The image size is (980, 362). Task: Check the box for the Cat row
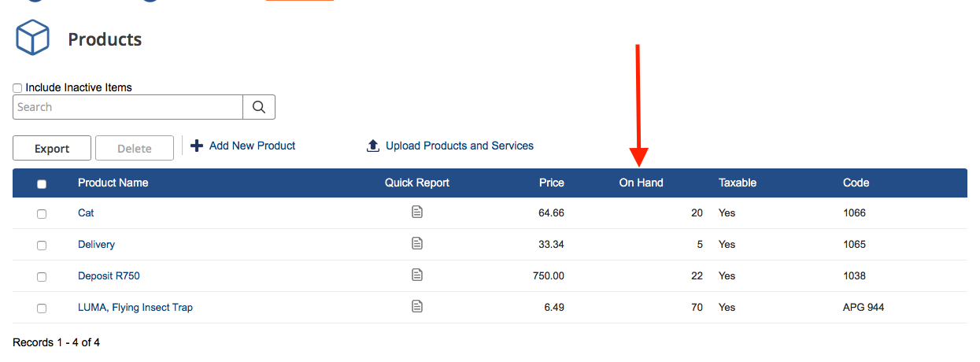[42, 214]
